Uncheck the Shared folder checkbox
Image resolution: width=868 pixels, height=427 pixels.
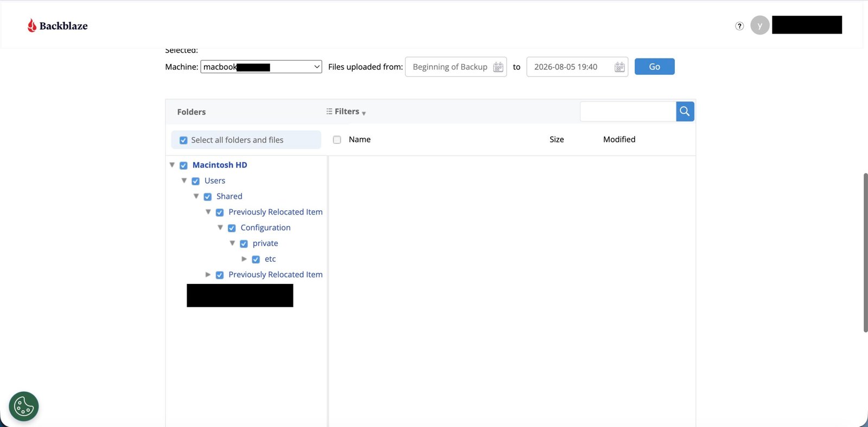coord(207,197)
